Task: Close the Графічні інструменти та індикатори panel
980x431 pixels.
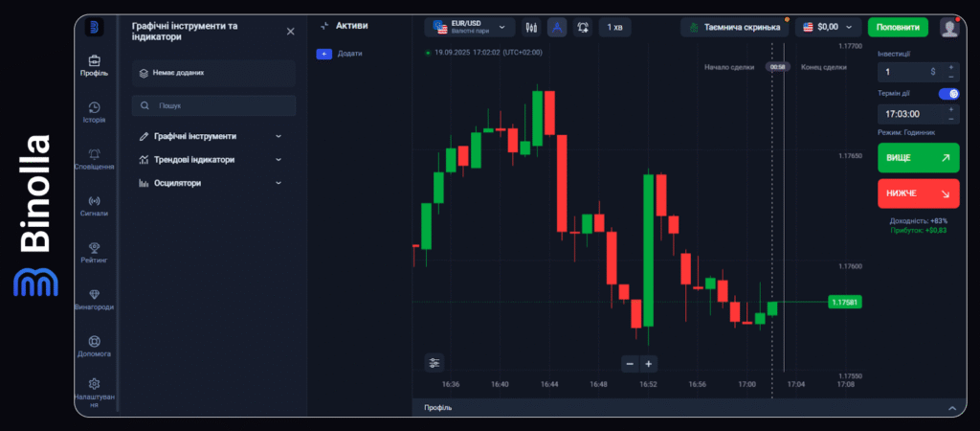Action: pos(291,32)
